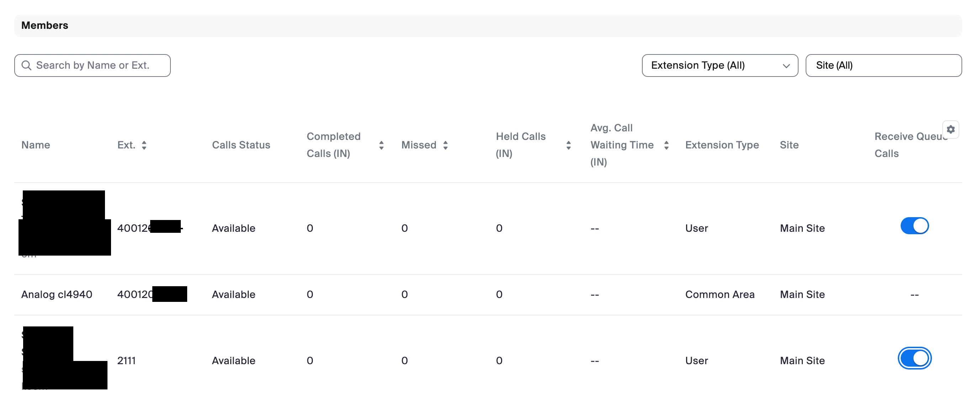Sort by Missed column arrows
The width and height of the screenshot is (980, 393).
(445, 145)
